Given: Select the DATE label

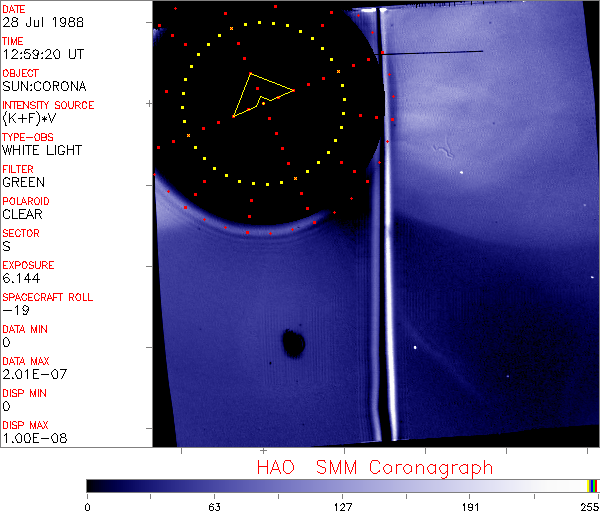Looking at the screenshot, I should pos(14,9).
